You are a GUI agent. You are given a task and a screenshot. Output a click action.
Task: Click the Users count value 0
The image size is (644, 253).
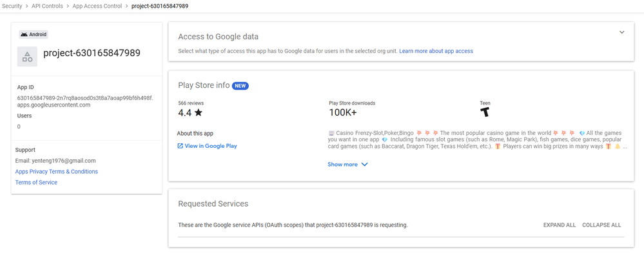[x=19, y=126]
